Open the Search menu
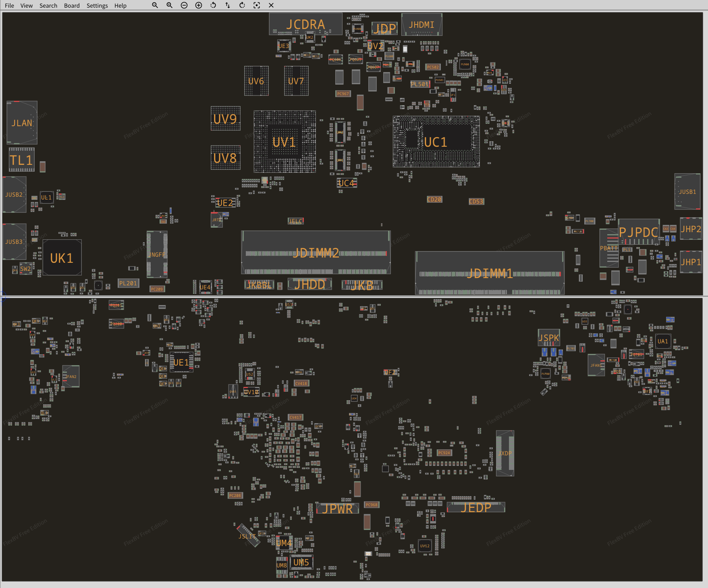 click(x=48, y=6)
